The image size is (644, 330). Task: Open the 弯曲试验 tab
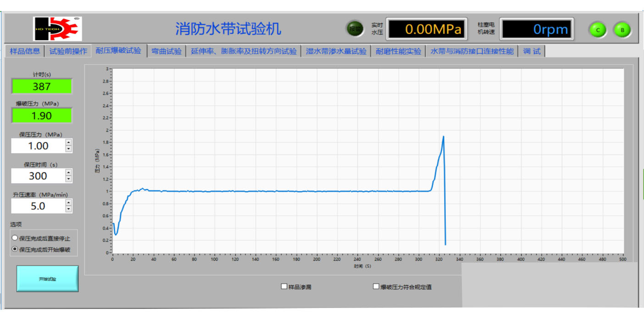(167, 51)
